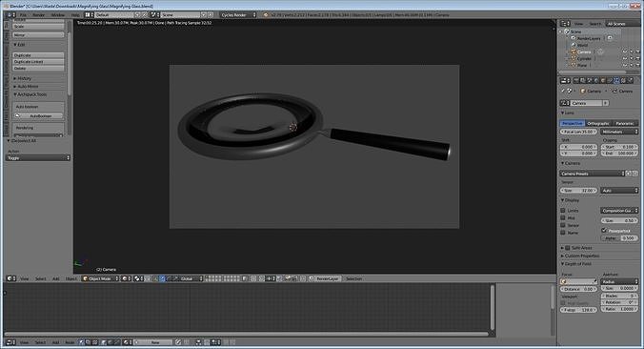Click the Focal Length value field
The image size is (644, 349).
pyautogui.click(x=578, y=132)
